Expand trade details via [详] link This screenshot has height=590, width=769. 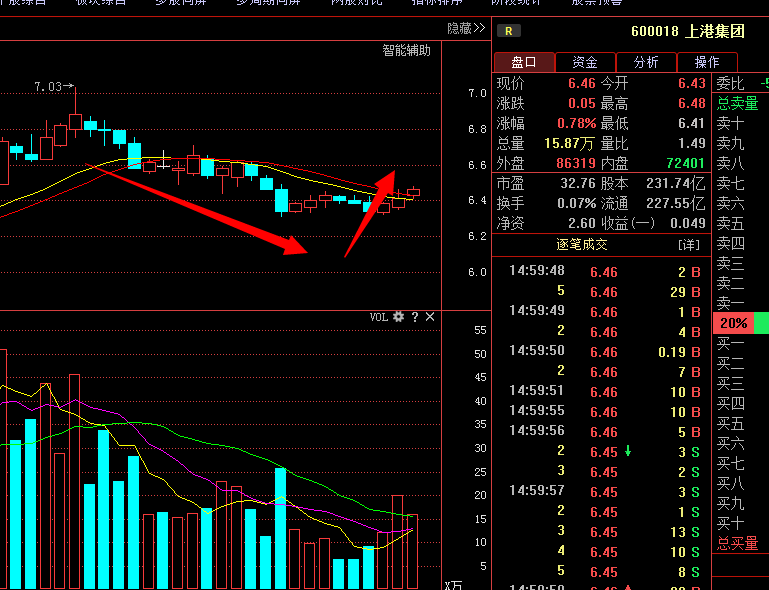click(689, 244)
